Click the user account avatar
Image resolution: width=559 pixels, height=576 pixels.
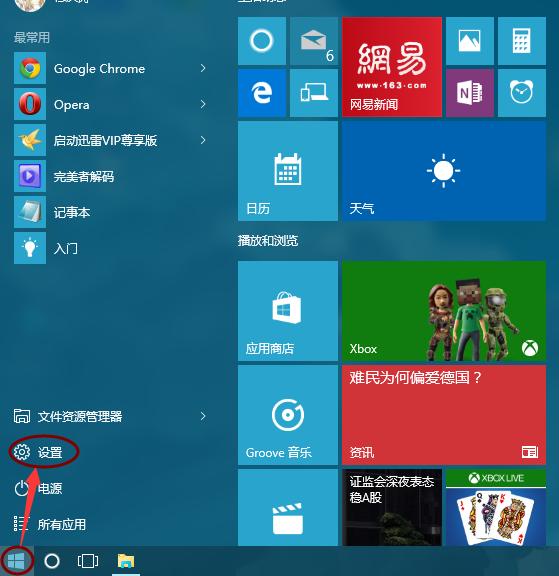point(30,4)
